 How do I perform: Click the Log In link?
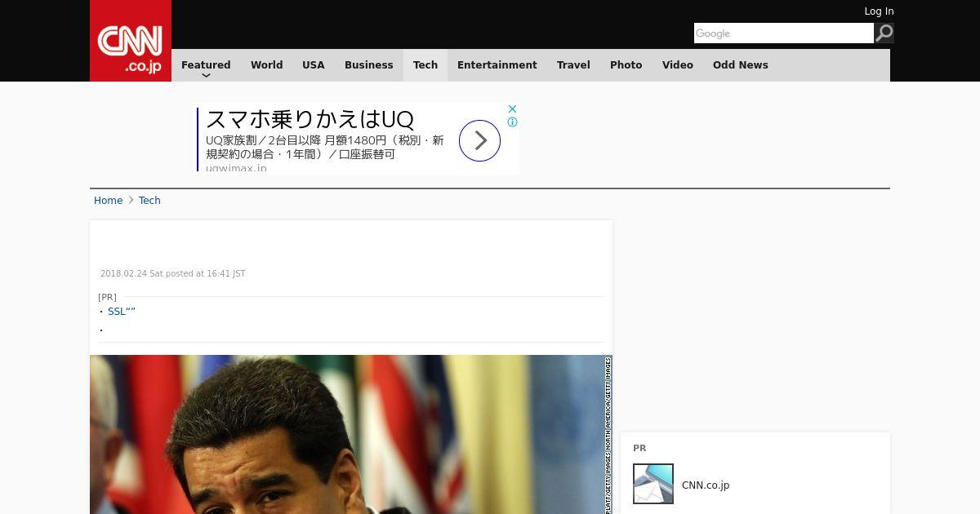pos(879,11)
